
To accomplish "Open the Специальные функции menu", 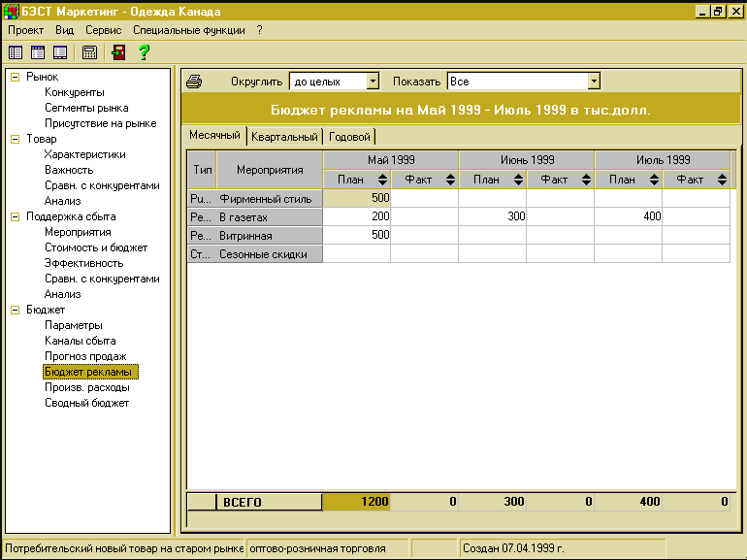I will (x=188, y=30).
